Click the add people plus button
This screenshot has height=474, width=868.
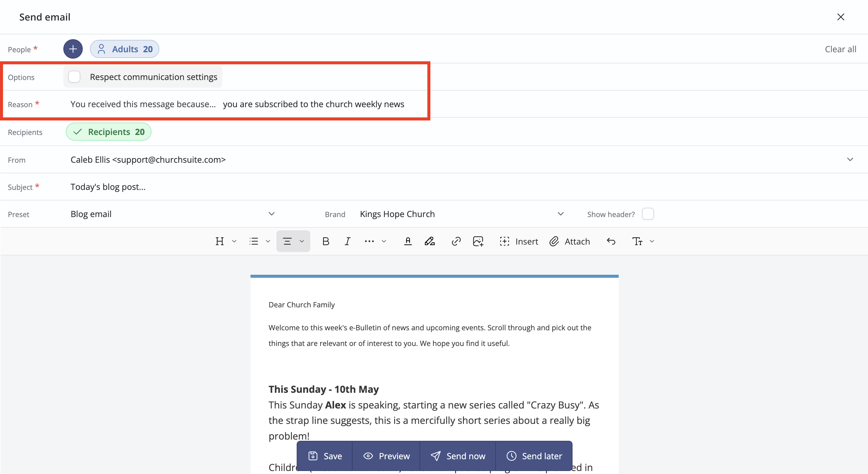pyautogui.click(x=73, y=49)
